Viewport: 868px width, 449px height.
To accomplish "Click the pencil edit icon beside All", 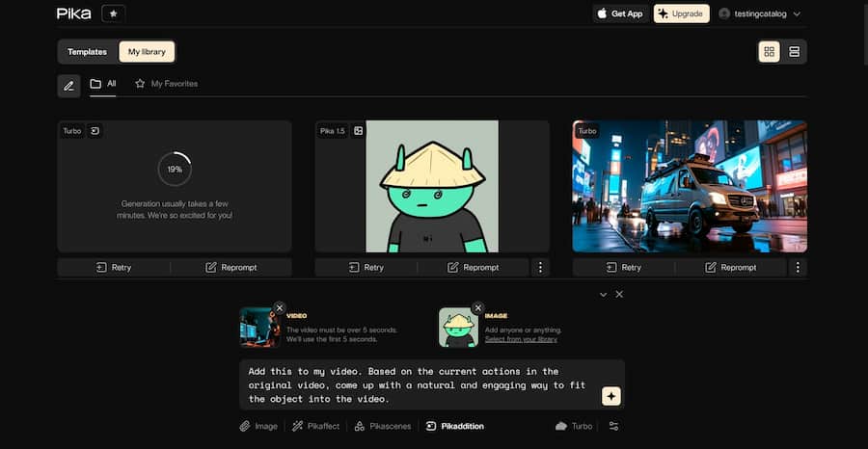I will 68,87.
